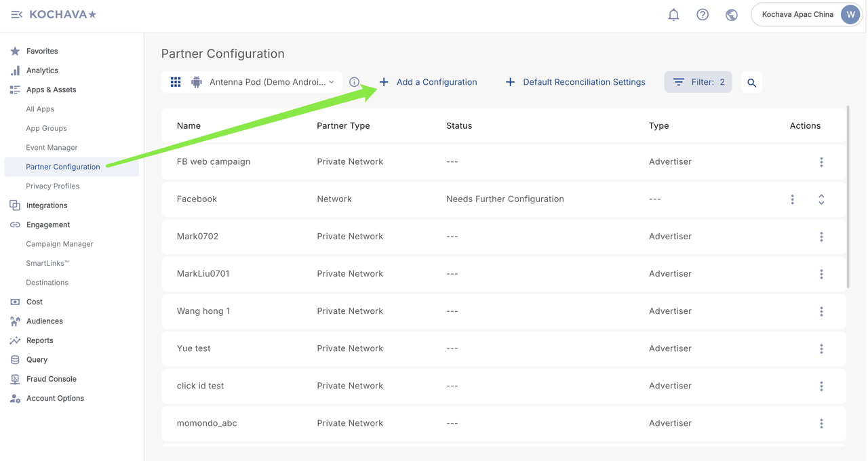868x461 pixels.
Task: Select Privacy Profiles in sidebar
Action: (x=52, y=186)
